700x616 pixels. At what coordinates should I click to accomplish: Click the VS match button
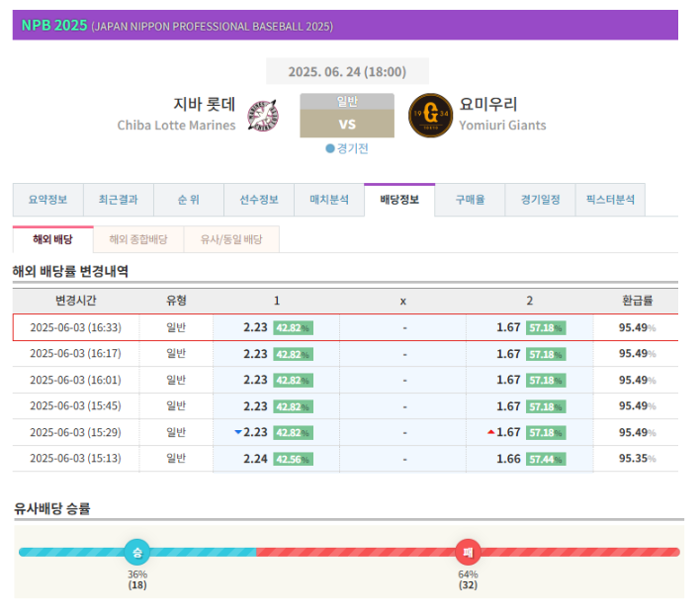tap(347, 124)
